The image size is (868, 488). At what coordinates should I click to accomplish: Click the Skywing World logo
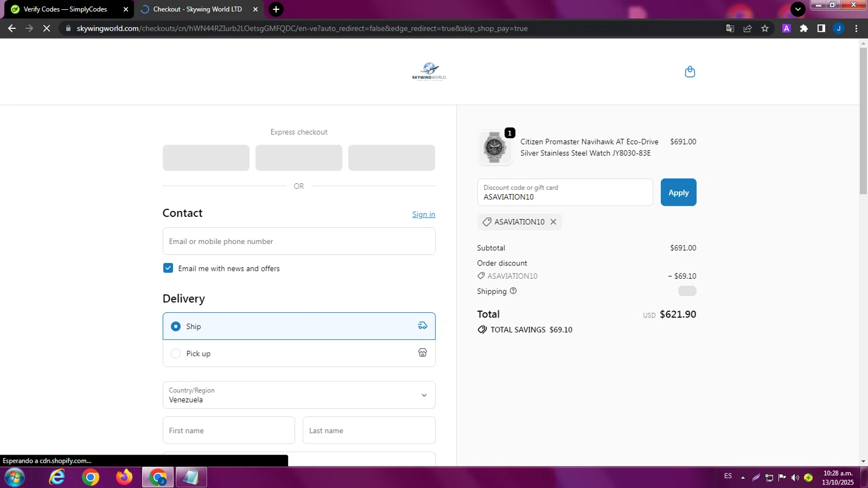click(429, 71)
